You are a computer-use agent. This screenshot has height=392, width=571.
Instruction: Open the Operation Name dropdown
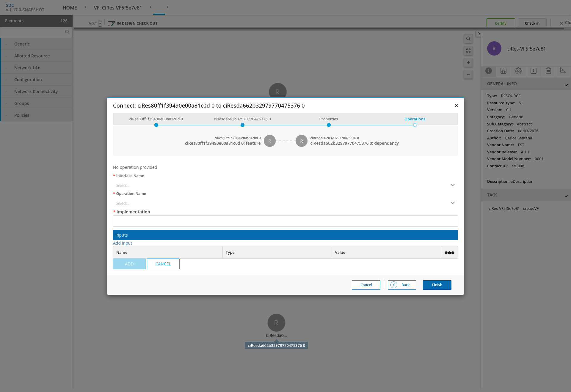click(x=285, y=203)
